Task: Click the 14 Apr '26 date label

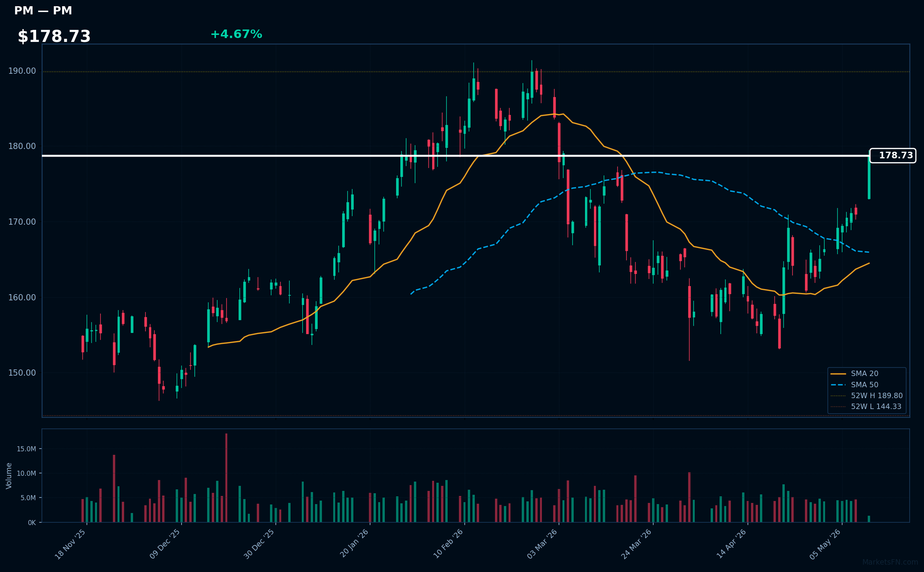Action: coord(731,544)
